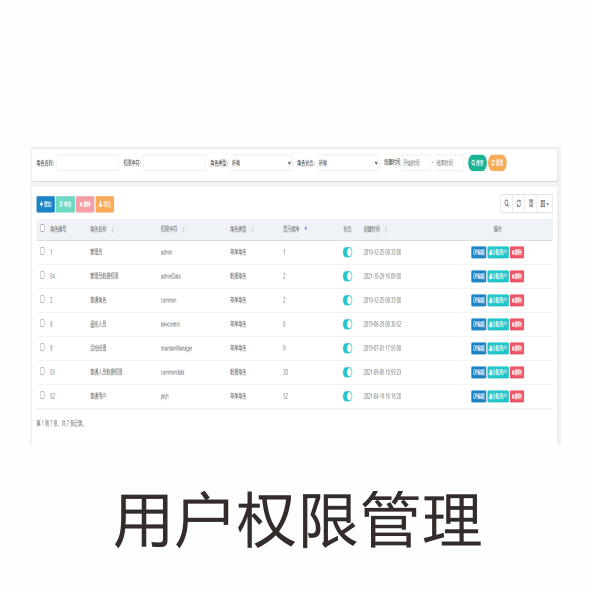Click the magnifier icon in the table toolbar
Viewport: 592px width, 592px height.
507,204
